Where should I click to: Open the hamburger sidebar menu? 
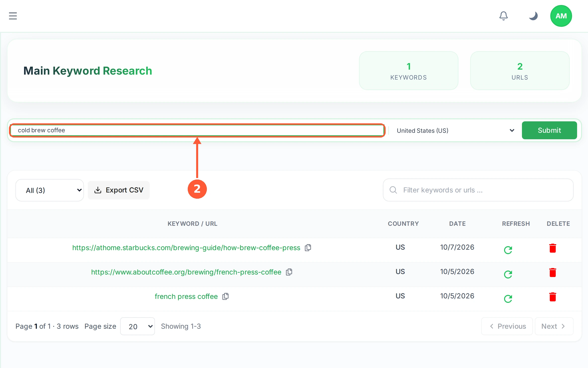click(x=13, y=16)
